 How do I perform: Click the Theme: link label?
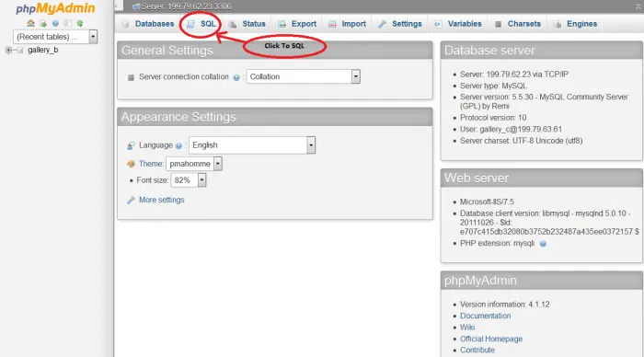click(x=151, y=164)
